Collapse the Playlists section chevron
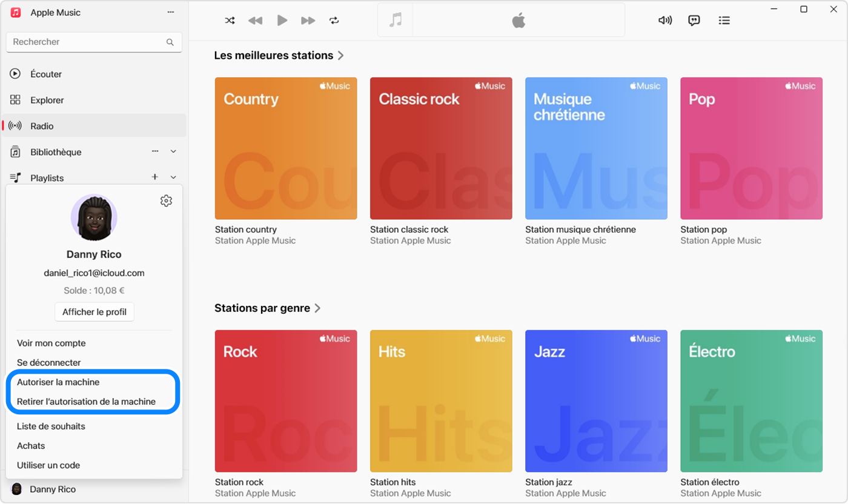848x504 pixels. [x=173, y=177]
